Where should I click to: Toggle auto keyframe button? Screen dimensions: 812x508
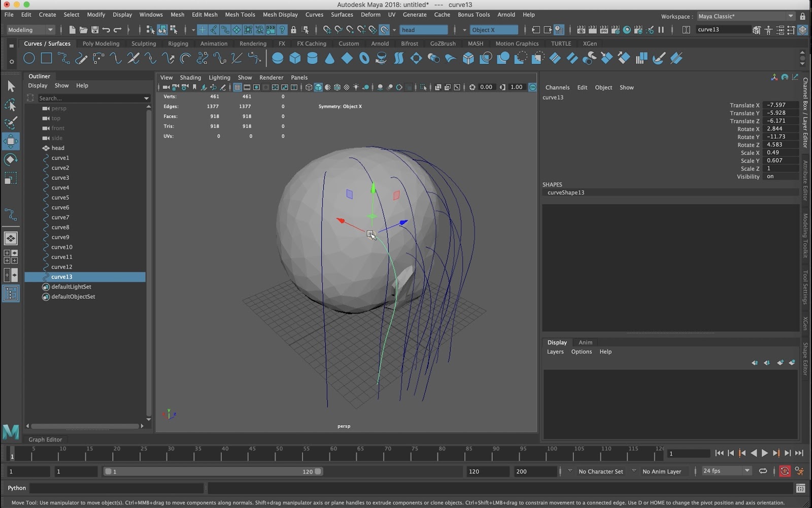785,471
